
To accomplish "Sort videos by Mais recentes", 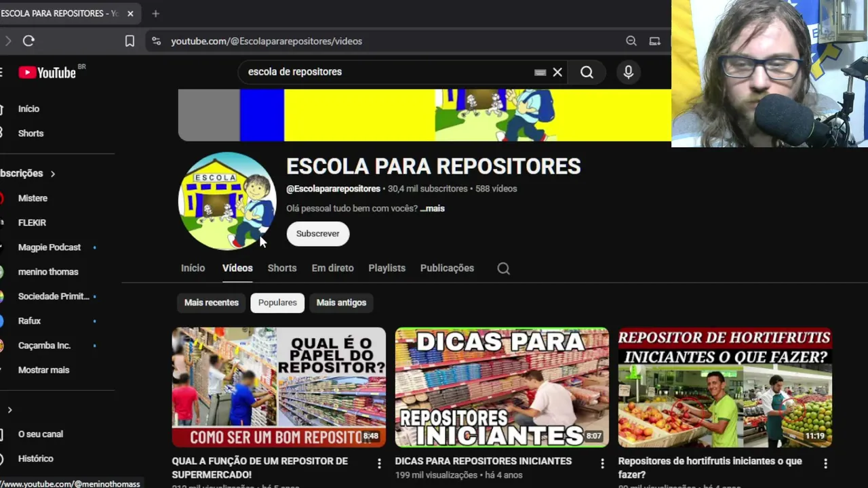I will pos(212,303).
